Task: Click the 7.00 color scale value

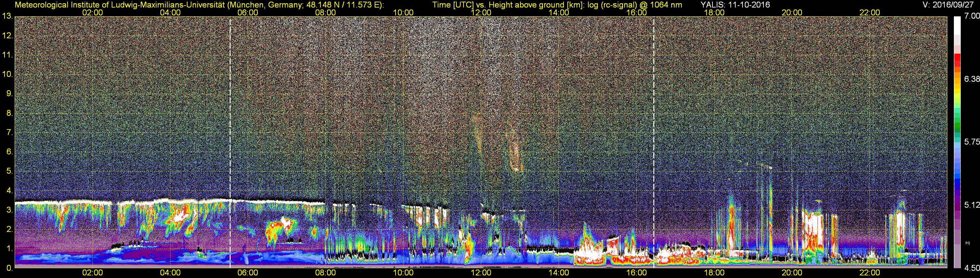Action: point(972,16)
